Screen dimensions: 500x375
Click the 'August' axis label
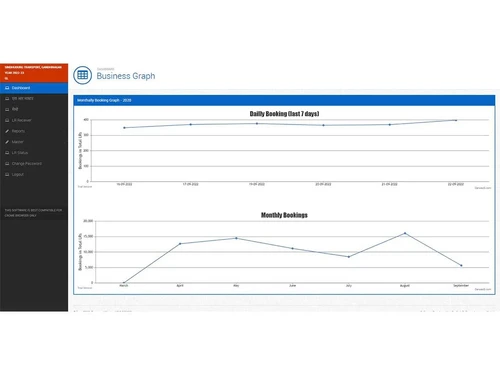click(x=405, y=286)
